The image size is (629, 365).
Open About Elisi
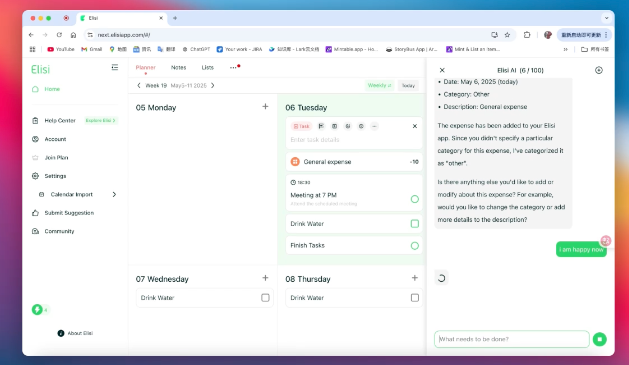click(75, 333)
